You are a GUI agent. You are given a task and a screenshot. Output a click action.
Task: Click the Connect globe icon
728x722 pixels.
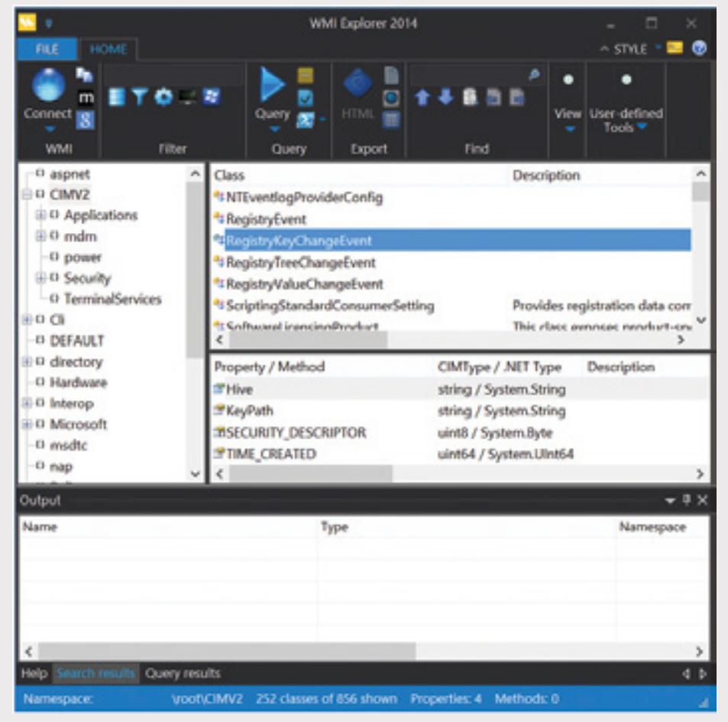48,85
